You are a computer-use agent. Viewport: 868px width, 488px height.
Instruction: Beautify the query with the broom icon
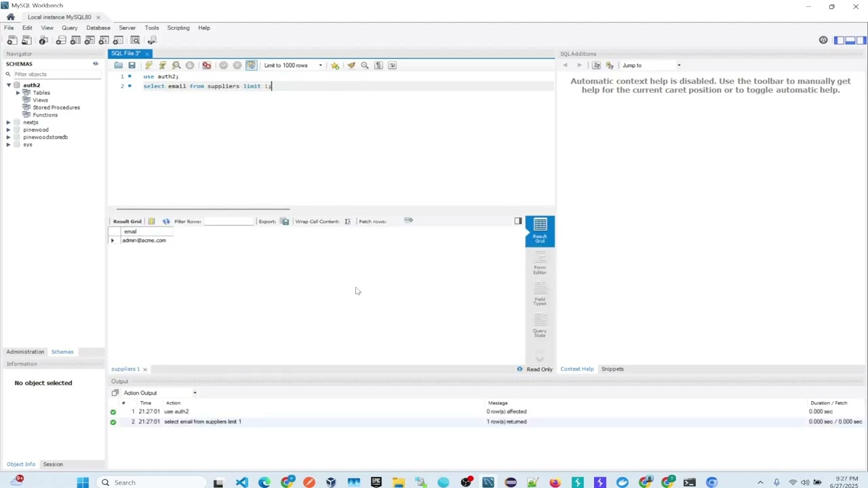click(351, 65)
